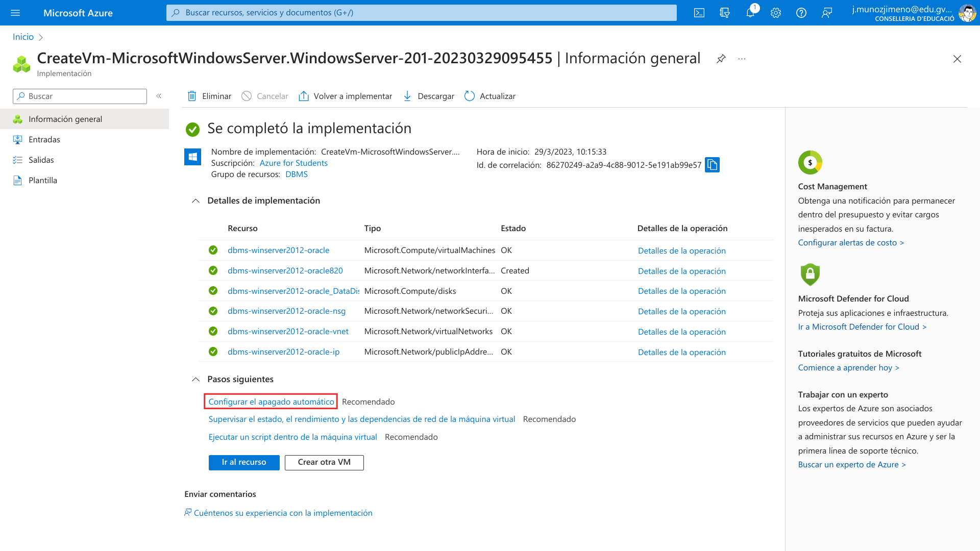Pin this deployment to the dashboard
980x551 pixels.
721,59
